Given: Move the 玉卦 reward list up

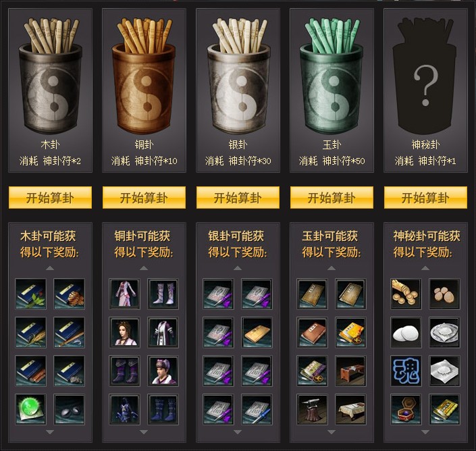Looking at the screenshot, I should click(x=332, y=268).
